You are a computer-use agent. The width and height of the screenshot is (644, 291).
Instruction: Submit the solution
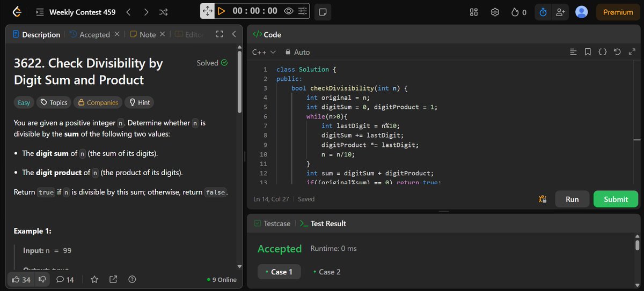(x=616, y=199)
